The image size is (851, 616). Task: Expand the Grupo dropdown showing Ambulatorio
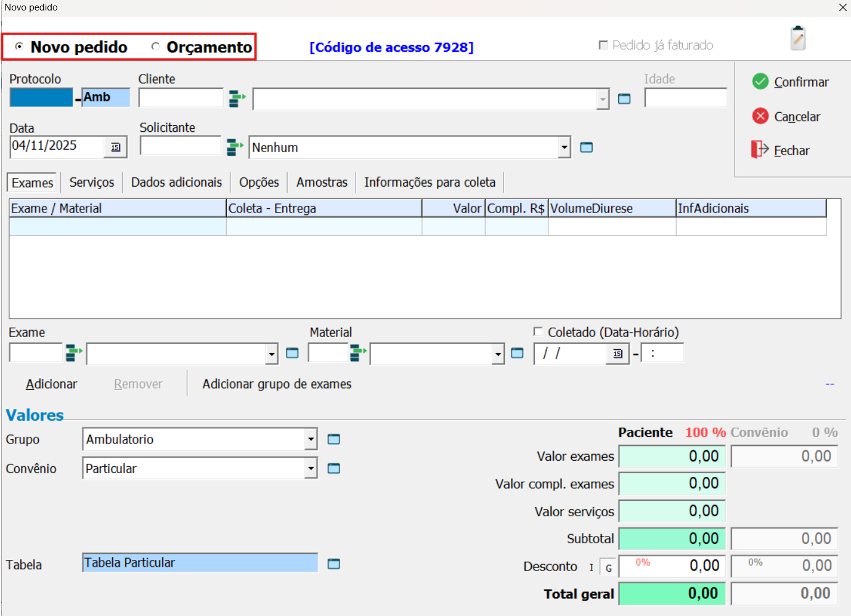click(311, 440)
